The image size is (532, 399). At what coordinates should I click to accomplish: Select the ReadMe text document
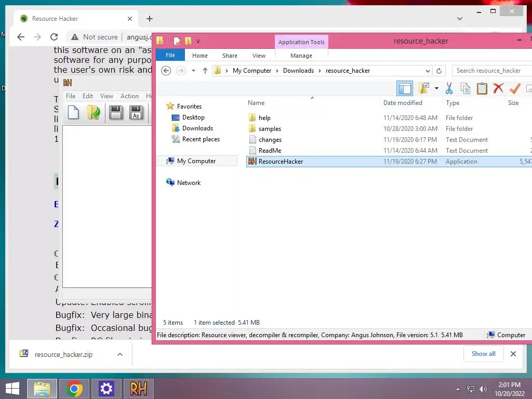(x=270, y=150)
